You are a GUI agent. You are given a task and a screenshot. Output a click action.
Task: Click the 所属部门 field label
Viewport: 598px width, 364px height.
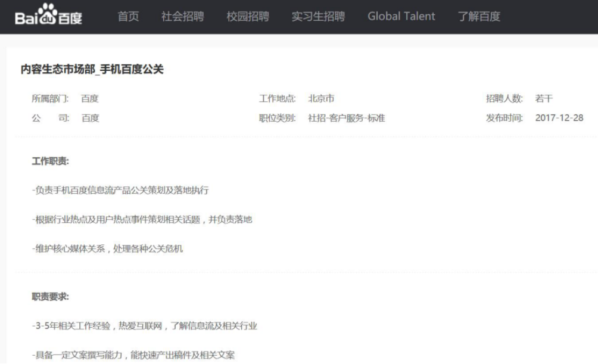[x=50, y=99]
